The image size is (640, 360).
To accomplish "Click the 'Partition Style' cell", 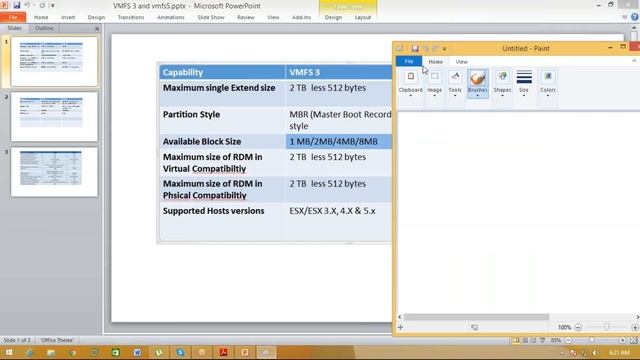I will pyautogui.click(x=222, y=120).
